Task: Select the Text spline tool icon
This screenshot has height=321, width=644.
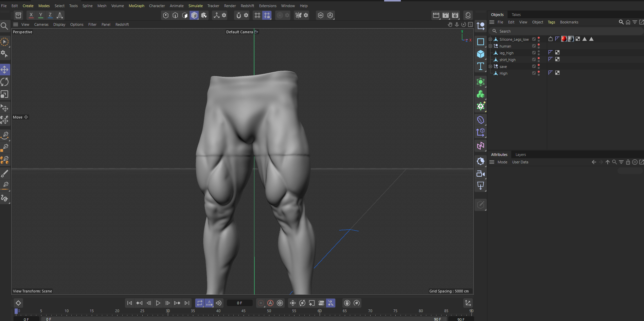Action: 480,66
